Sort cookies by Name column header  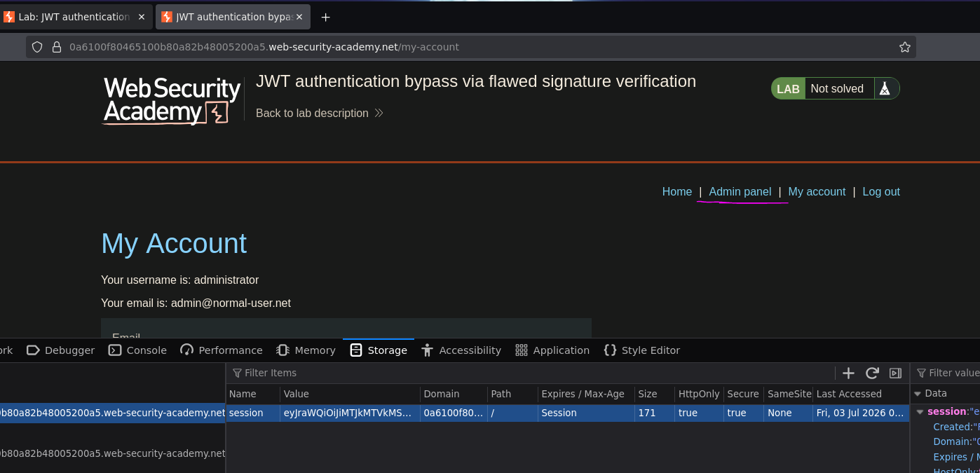click(253, 394)
